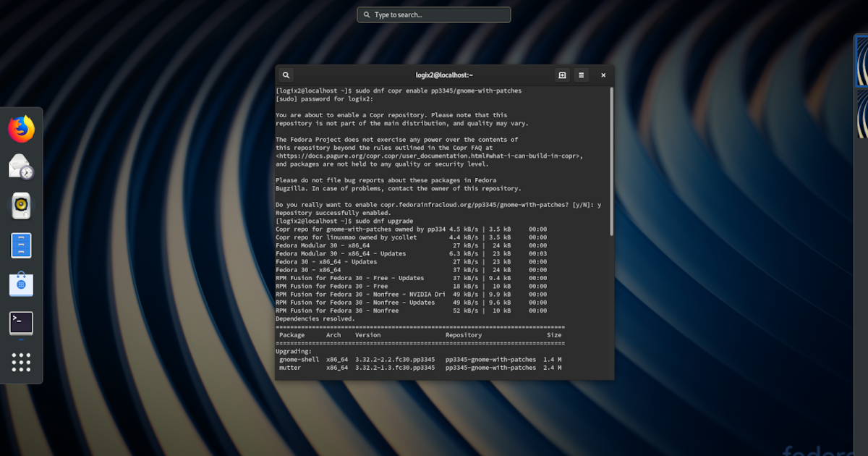Open a Terminal using the dock icon
This screenshot has height=456, width=868.
coord(21,323)
